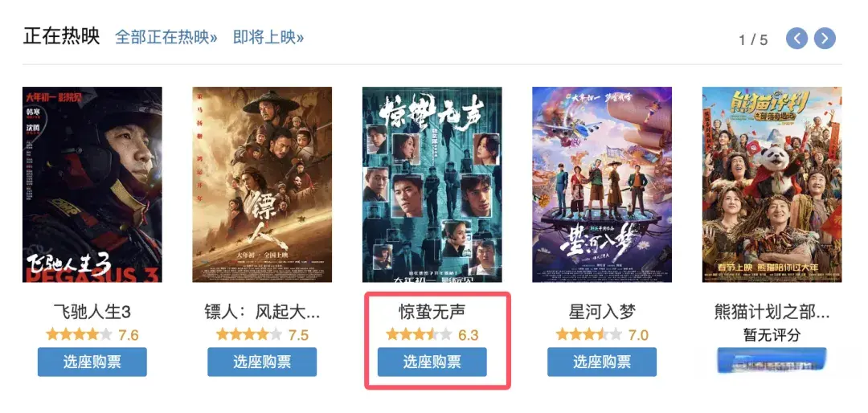Go to previous page of now-showing films

pos(797,39)
